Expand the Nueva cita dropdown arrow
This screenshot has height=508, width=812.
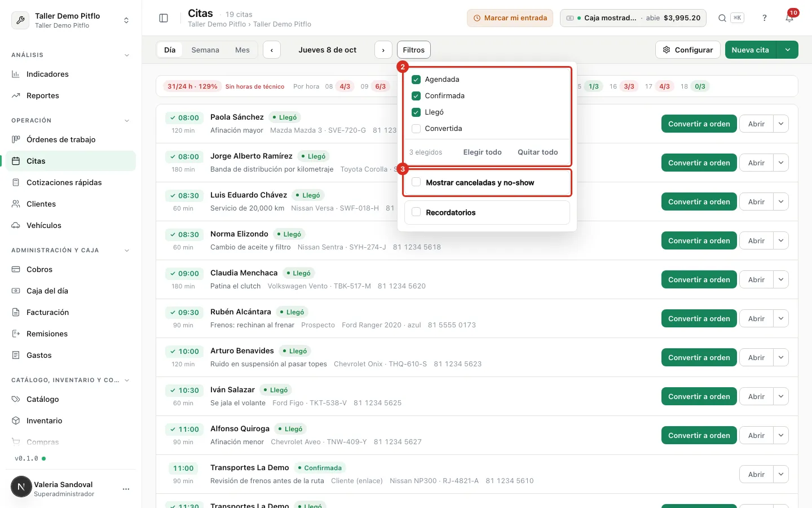point(788,50)
